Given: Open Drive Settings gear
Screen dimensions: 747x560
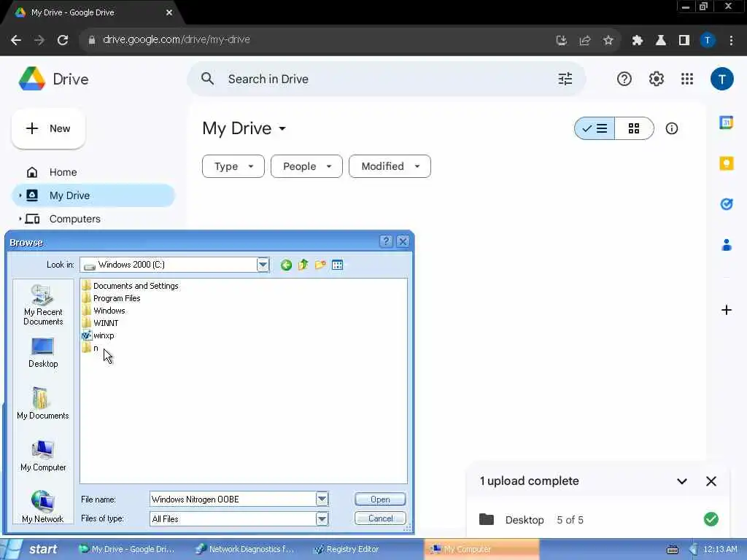Looking at the screenshot, I should tap(657, 79).
